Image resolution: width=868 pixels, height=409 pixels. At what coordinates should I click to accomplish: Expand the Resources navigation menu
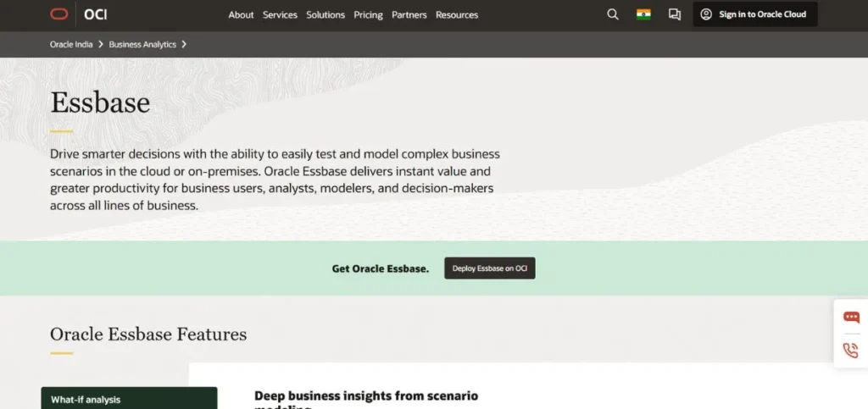click(x=457, y=15)
